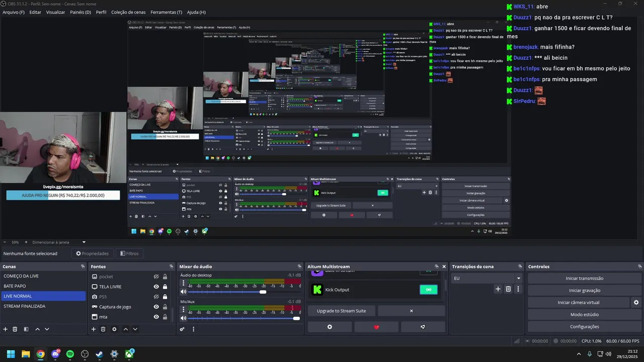This screenshot has height=362, width=644.
Task: Open the Painéis (D) menu
Action: (x=80, y=12)
